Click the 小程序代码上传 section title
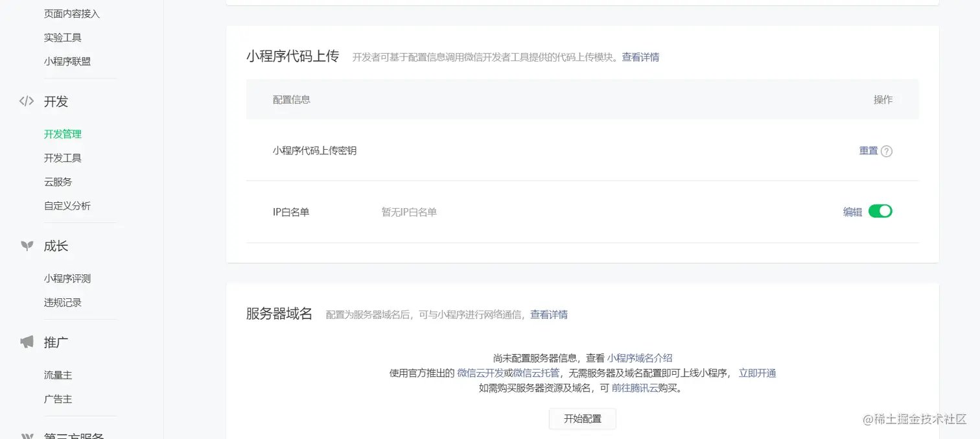980x439 pixels. click(x=292, y=56)
